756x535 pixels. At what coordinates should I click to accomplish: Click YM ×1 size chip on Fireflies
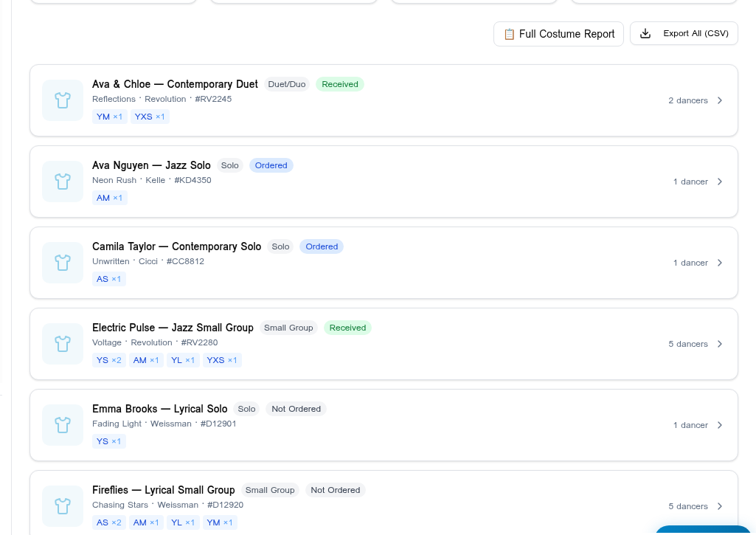220,522
